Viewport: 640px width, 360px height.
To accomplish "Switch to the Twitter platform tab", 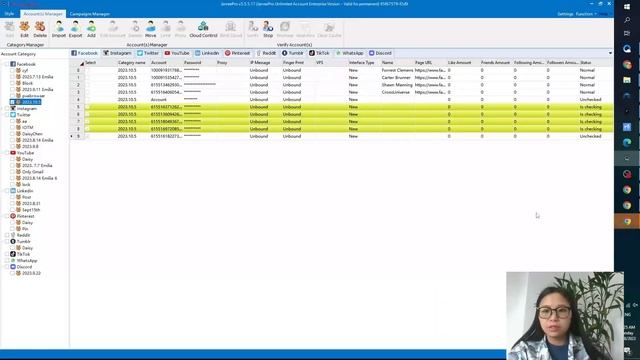I will (x=148, y=53).
